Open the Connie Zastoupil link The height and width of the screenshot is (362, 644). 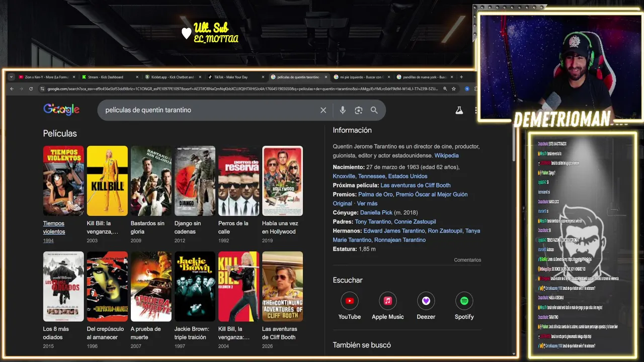pos(415,221)
